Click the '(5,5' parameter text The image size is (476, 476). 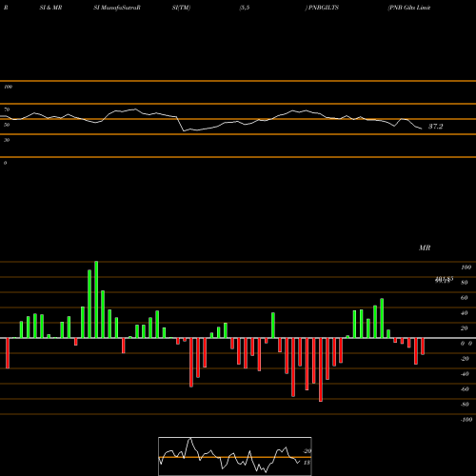(x=245, y=8)
